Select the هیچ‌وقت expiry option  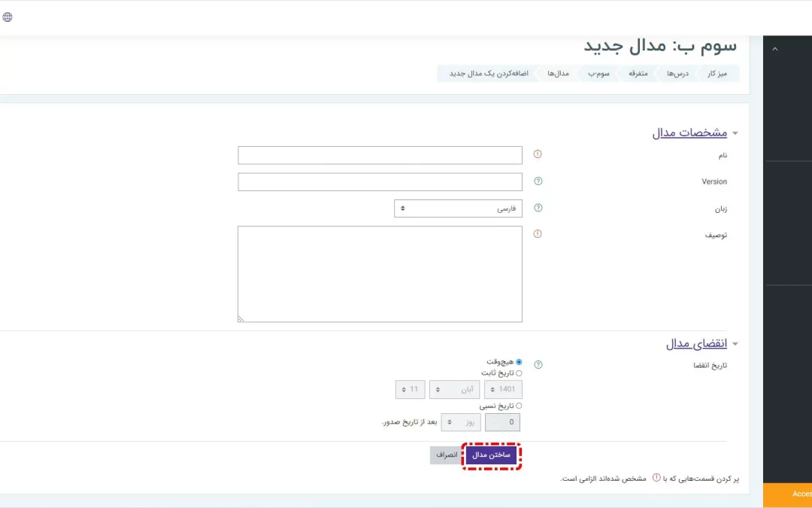519,362
